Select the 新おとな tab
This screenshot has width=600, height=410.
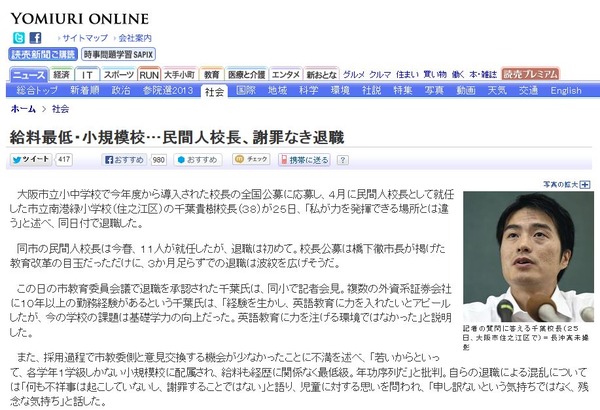click(x=321, y=74)
